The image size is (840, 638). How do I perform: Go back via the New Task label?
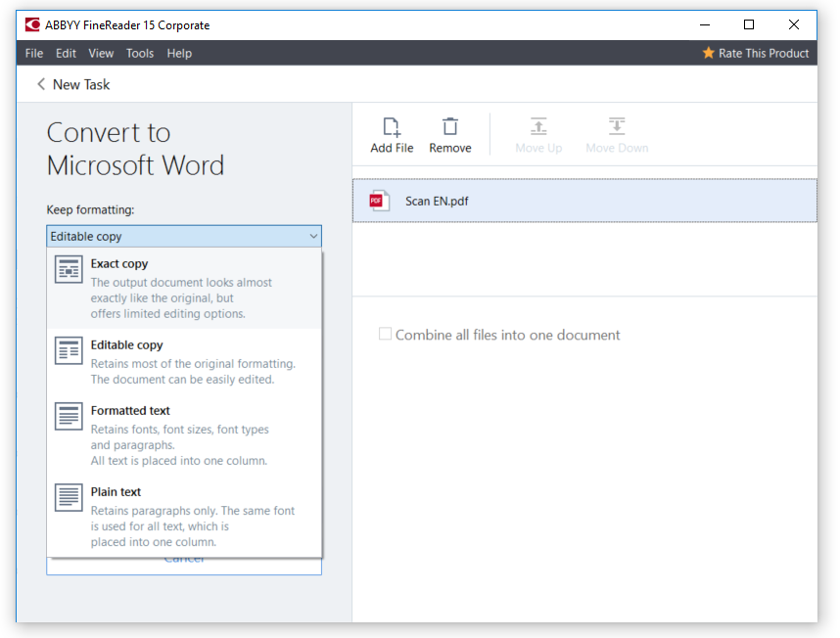tap(81, 84)
